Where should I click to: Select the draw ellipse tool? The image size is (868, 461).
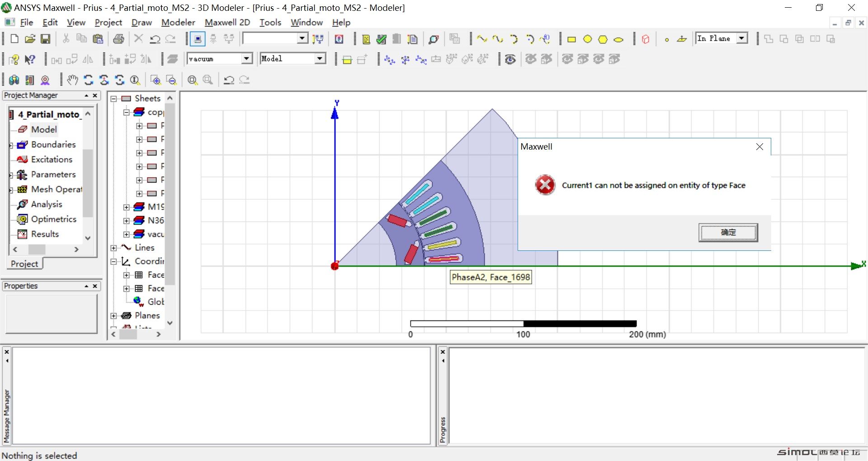(618, 39)
